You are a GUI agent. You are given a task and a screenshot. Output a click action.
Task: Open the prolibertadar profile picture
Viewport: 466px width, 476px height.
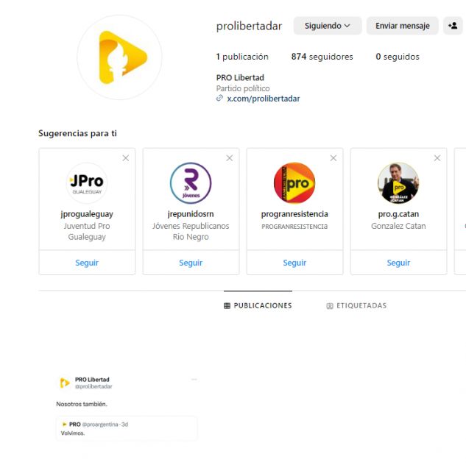(x=119, y=57)
